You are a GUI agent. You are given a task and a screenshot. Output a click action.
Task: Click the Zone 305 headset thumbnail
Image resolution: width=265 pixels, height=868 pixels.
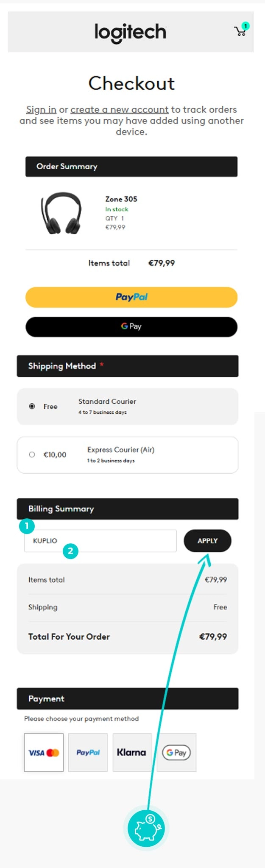click(x=62, y=213)
